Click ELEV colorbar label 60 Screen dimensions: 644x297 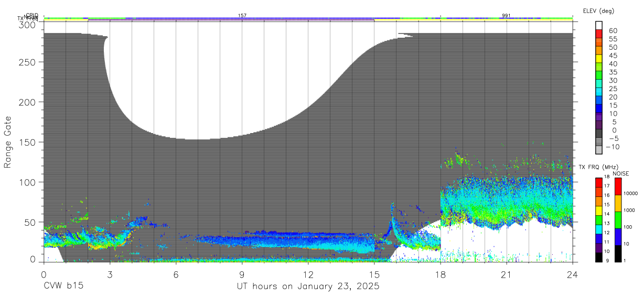tap(613, 31)
